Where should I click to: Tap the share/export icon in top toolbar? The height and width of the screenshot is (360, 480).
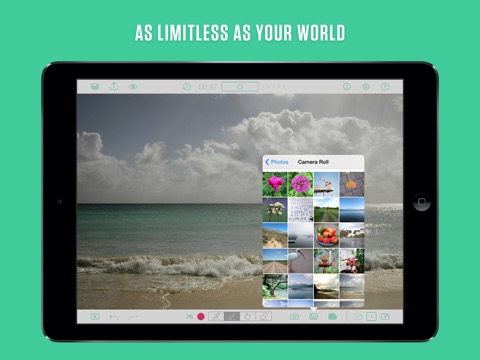click(x=114, y=86)
